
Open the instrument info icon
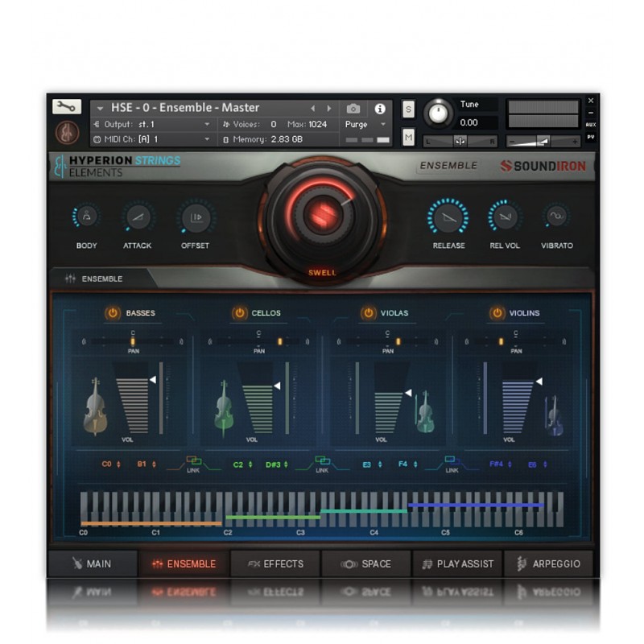click(380, 108)
